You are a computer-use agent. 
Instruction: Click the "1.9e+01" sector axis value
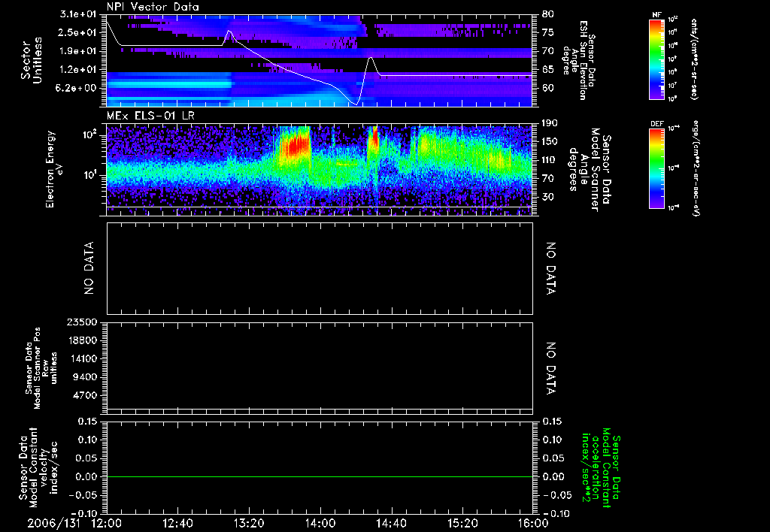79,51
